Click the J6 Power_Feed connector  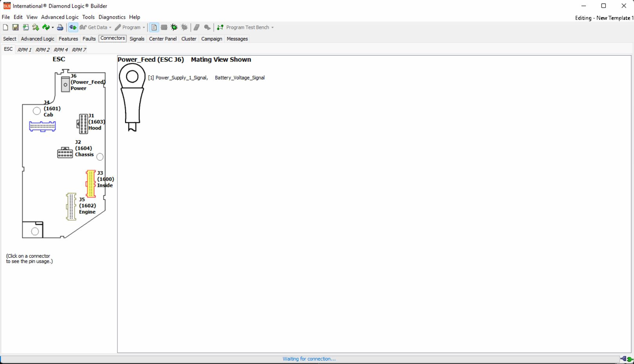[65, 84]
